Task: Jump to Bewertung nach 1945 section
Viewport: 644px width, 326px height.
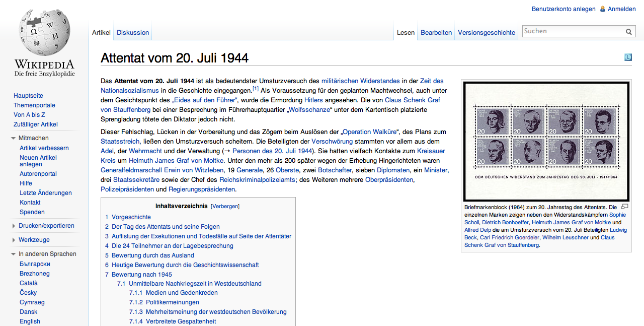Action: pyautogui.click(x=138, y=275)
